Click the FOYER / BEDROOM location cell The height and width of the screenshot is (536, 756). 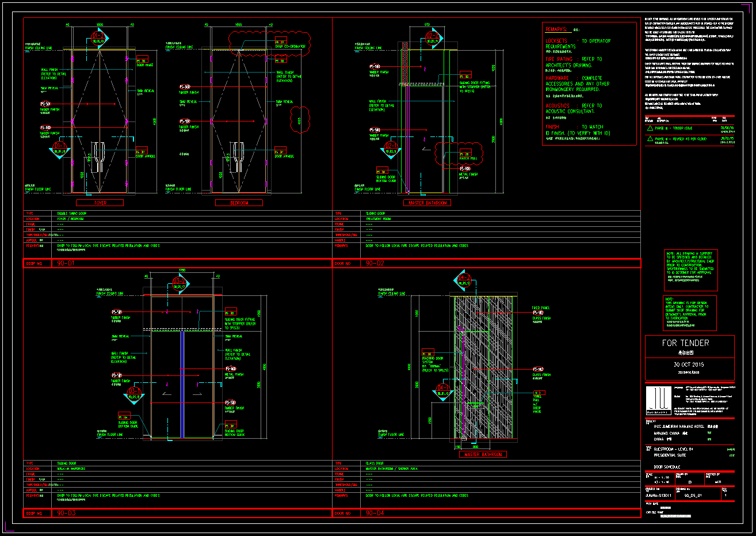click(x=70, y=219)
